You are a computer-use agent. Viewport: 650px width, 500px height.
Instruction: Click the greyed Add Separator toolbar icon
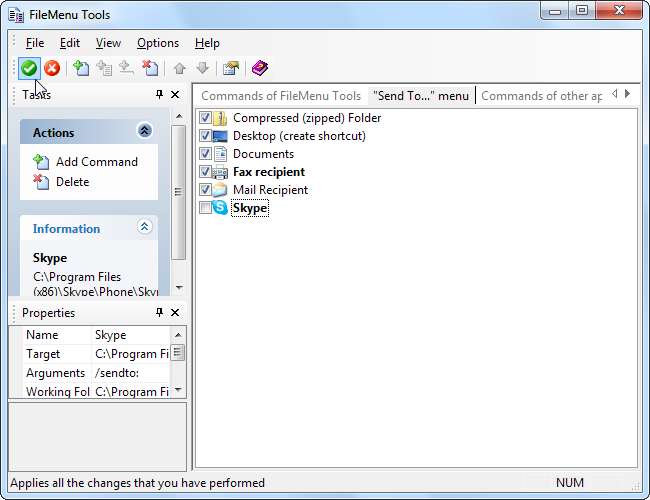tap(126, 68)
